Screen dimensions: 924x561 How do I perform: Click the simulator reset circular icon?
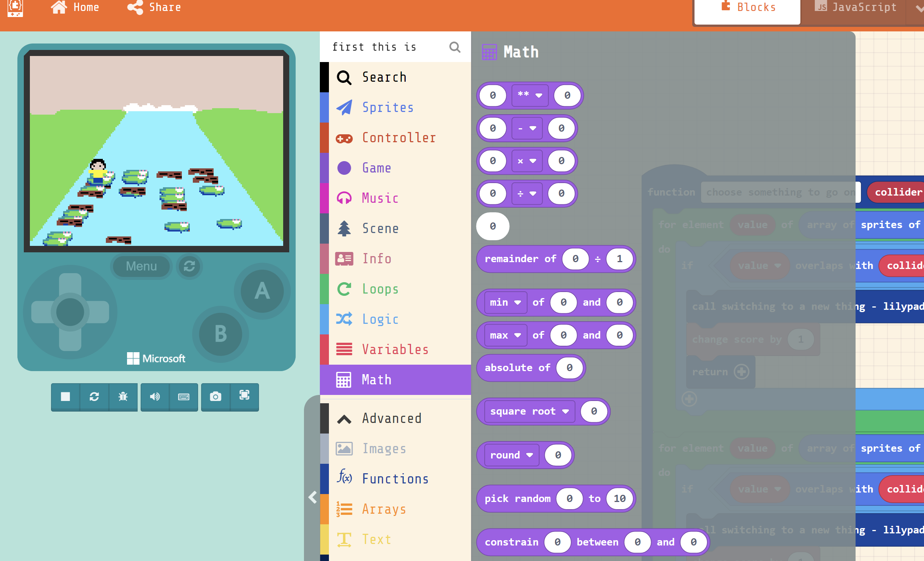pyautogui.click(x=189, y=266)
